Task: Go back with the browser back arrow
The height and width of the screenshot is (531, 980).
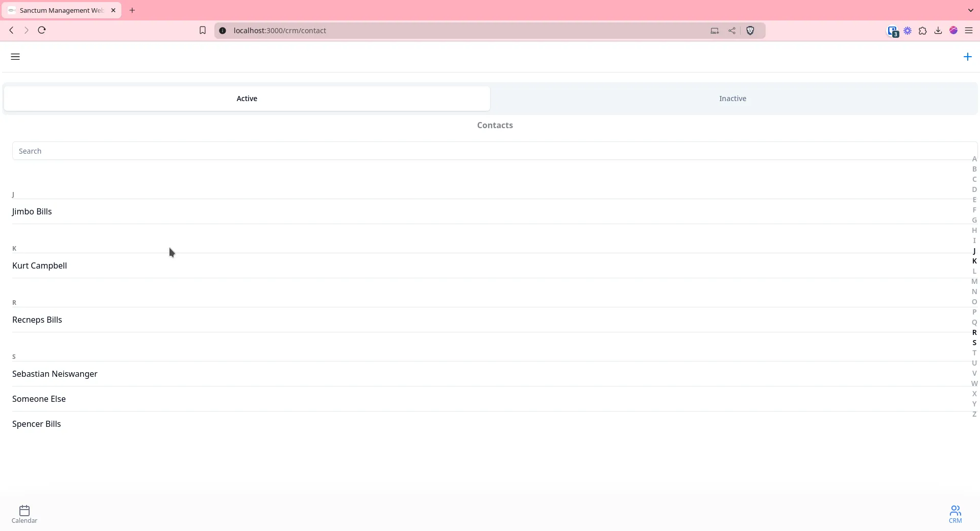Action: coord(11,30)
